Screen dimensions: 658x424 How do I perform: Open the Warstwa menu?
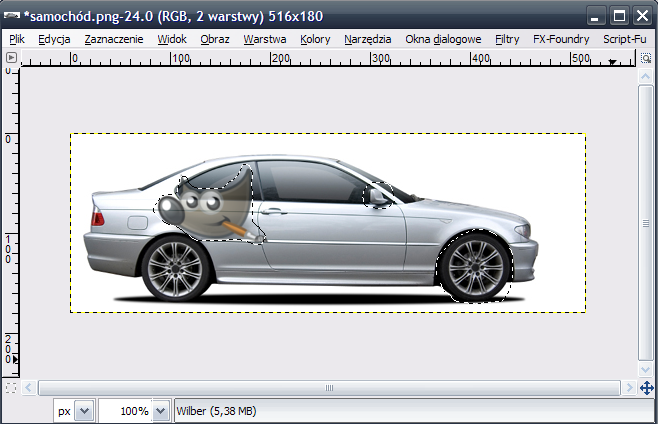tap(264, 39)
